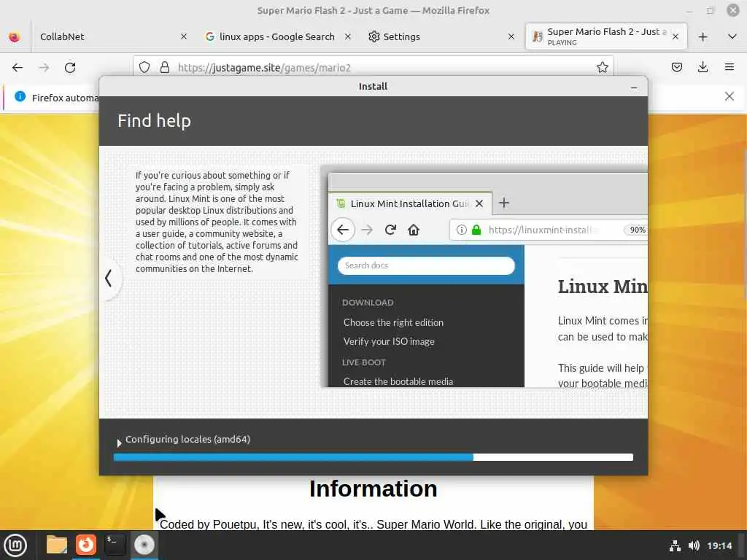
Task: Open the volume tray icon
Action: coord(694,545)
